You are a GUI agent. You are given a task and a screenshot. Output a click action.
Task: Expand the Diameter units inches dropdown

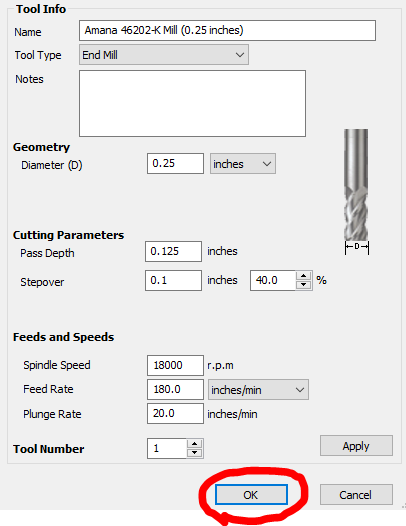[x=243, y=164]
